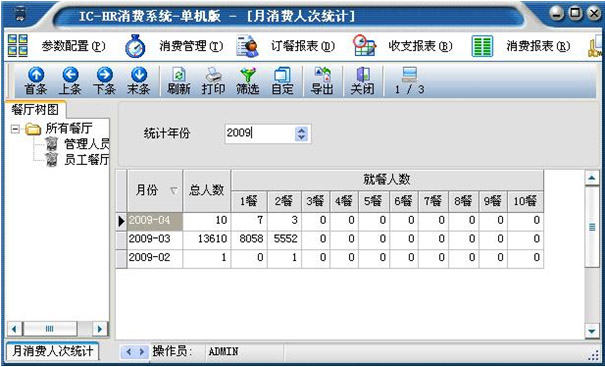Viewport: 605px width, 367px height.
Task: Click the 3餐 column header
Action: (316, 201)
